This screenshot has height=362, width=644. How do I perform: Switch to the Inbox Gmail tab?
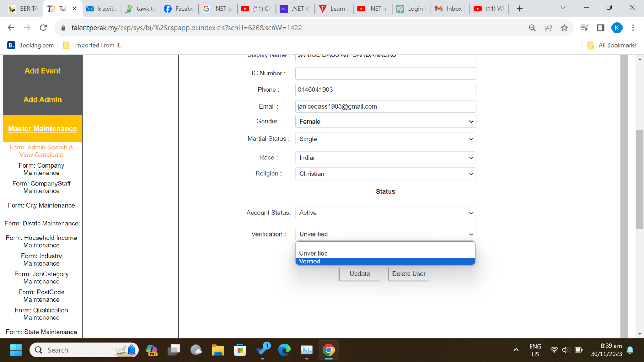coord(449,9)
